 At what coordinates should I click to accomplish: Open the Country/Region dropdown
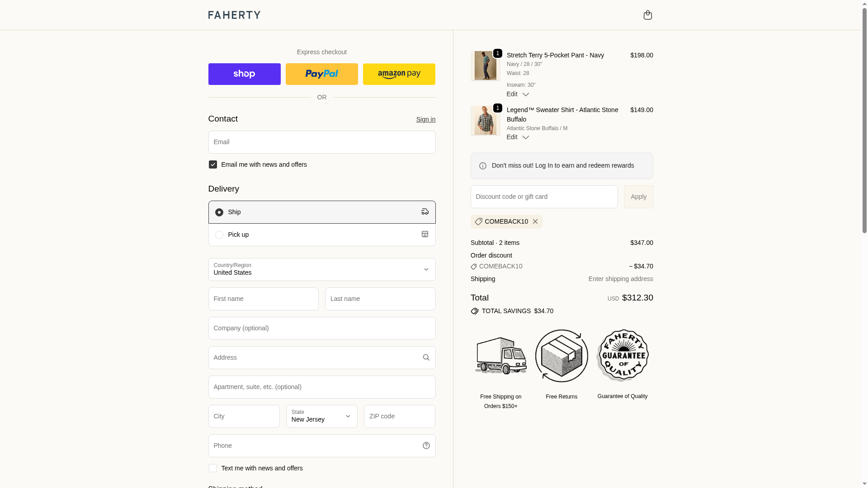[321, 269]
